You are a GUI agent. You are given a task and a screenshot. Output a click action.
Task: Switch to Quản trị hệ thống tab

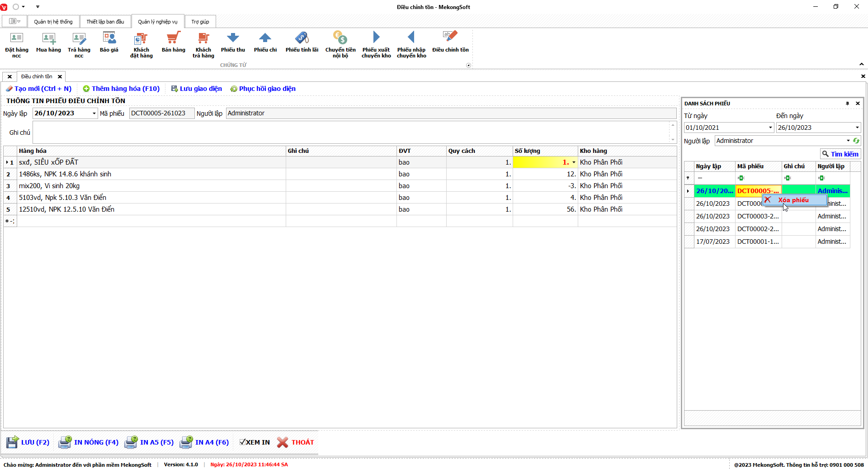(x=53, y=22)
